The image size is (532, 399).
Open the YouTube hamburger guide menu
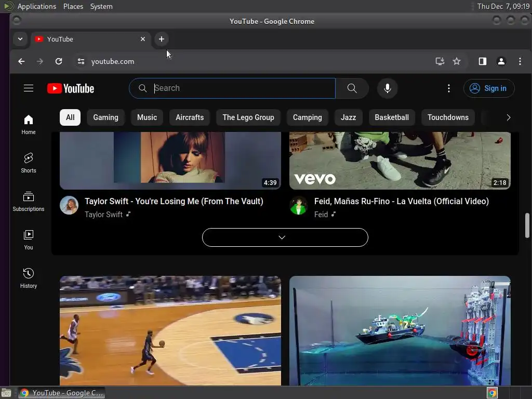pos(29,88)
